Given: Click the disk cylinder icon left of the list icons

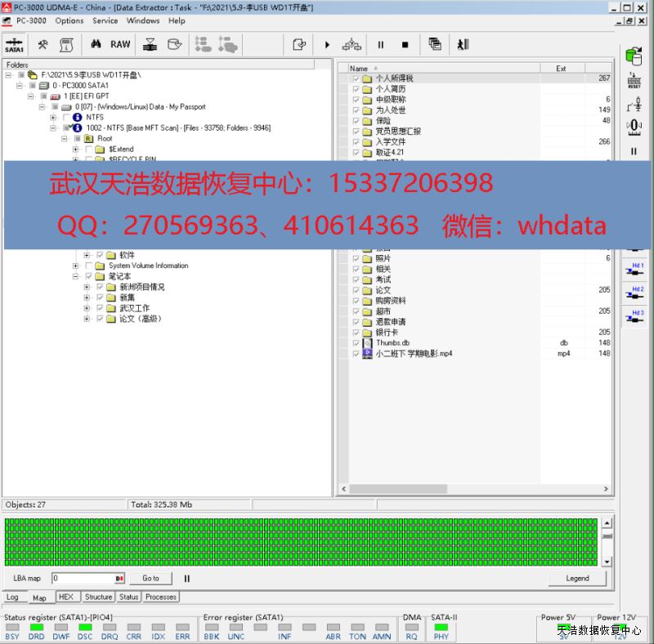Looking at the screenshot, I should tap(174, 44).
